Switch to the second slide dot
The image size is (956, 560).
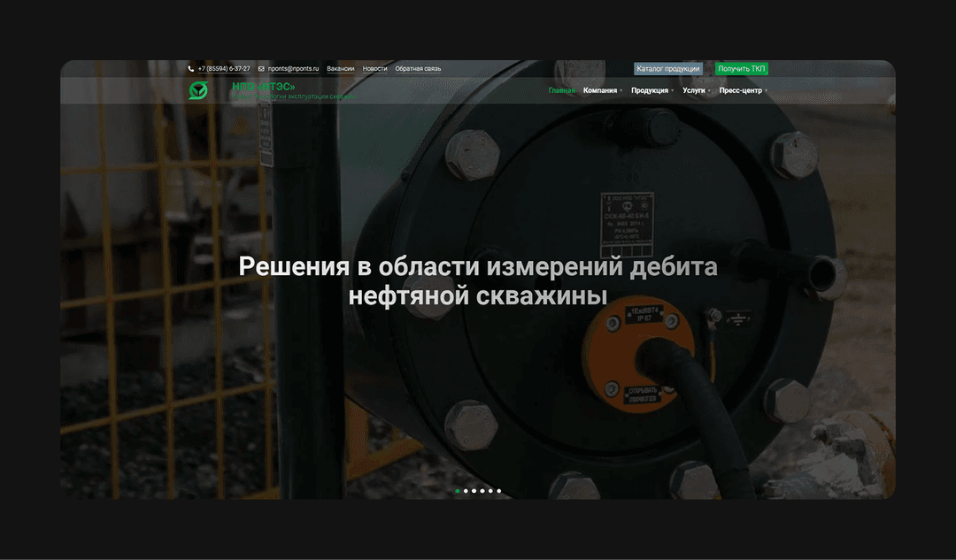[x=466, y=490]
